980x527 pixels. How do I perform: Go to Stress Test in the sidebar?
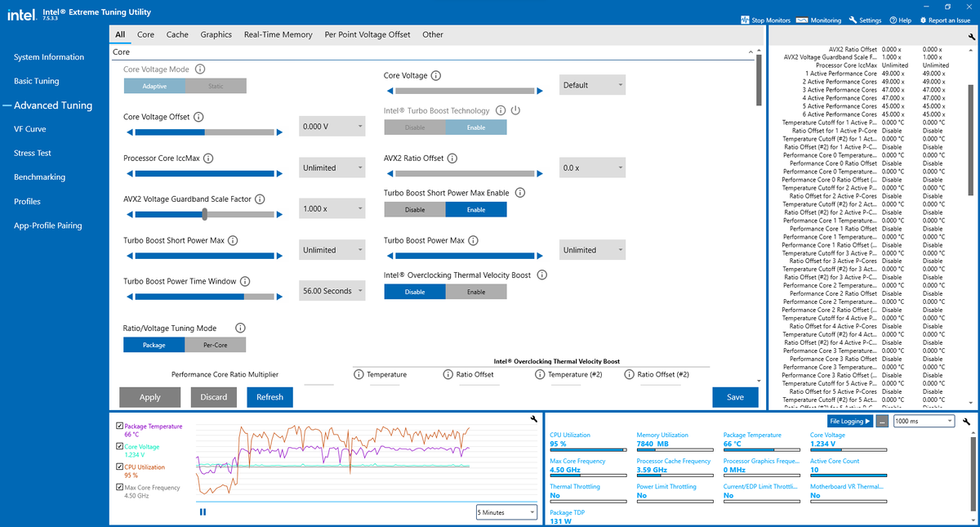33,153
